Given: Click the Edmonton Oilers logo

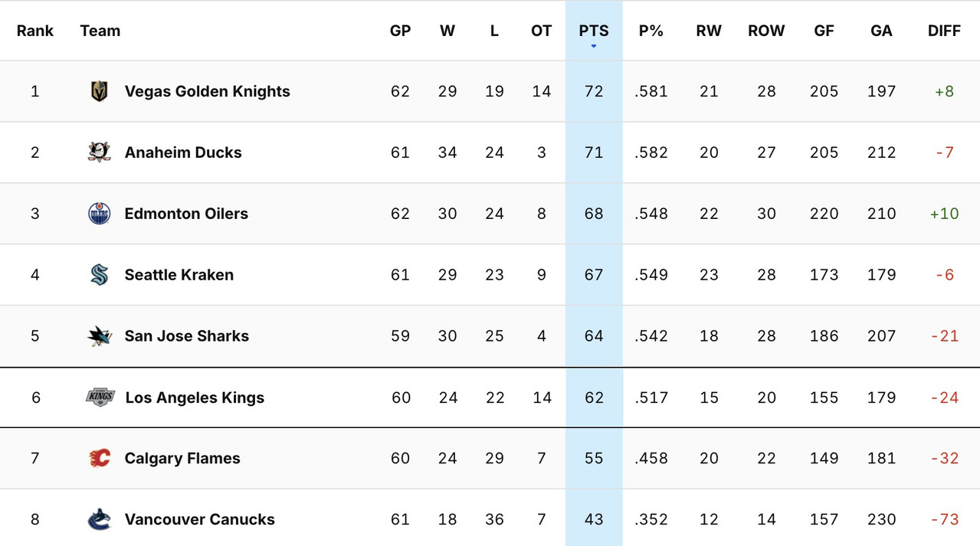Looking at the screenshot, I should 100,213.
